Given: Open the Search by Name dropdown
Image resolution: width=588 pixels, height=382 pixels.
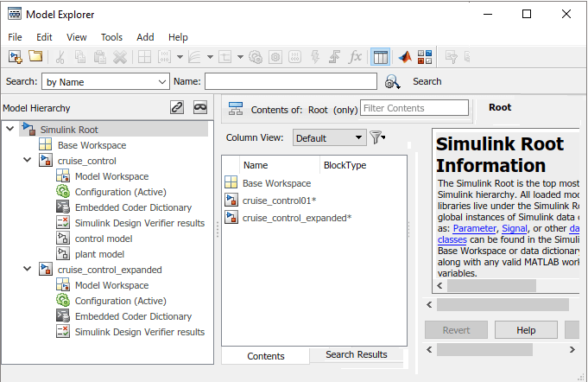Looking at the screenshot, I should click(x=105, y=82).
